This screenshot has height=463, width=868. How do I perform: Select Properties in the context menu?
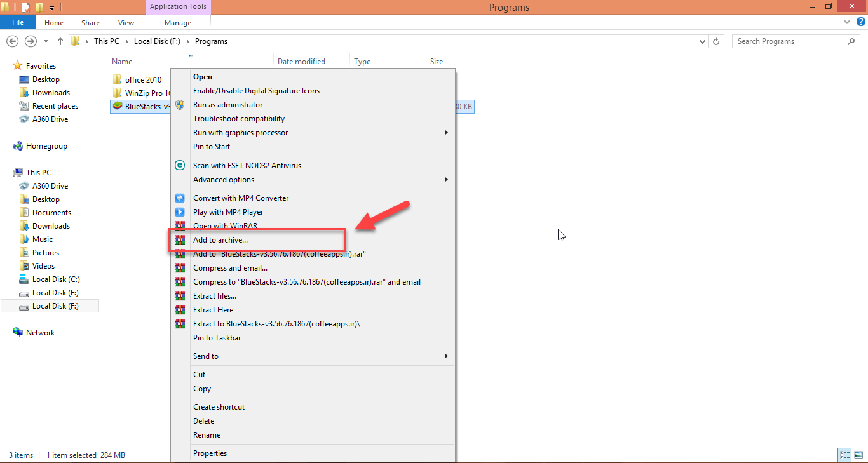(210, 453)
